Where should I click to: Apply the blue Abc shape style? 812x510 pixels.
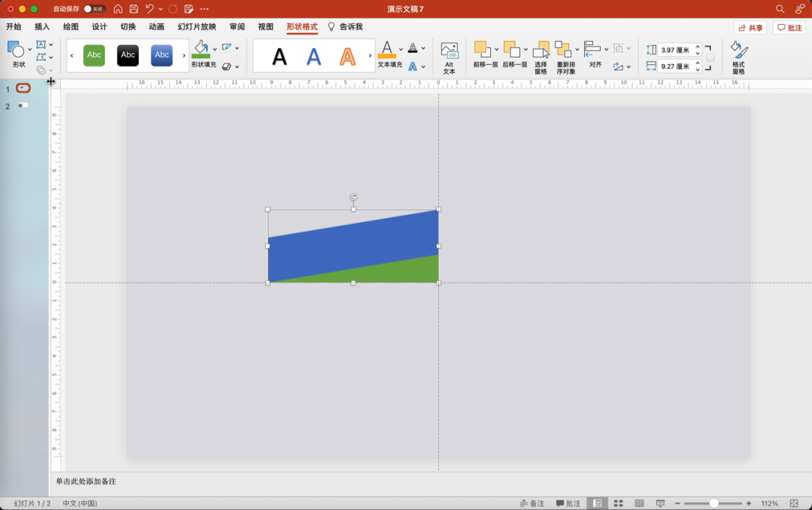[162, 55]
